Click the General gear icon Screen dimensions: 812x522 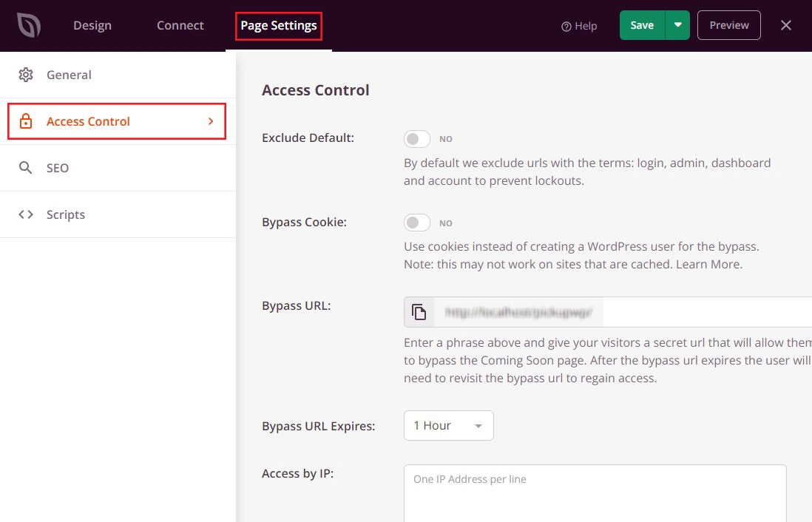[x=26, y=75]
